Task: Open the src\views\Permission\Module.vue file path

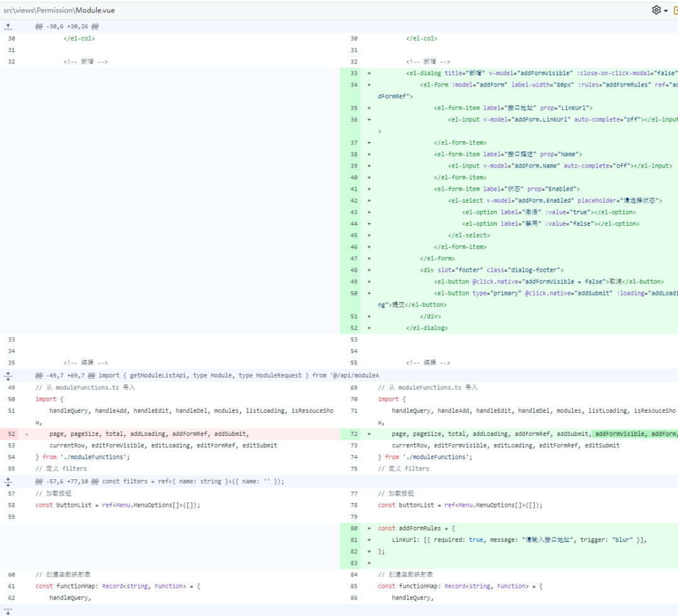Action: (x=59, y=11)
